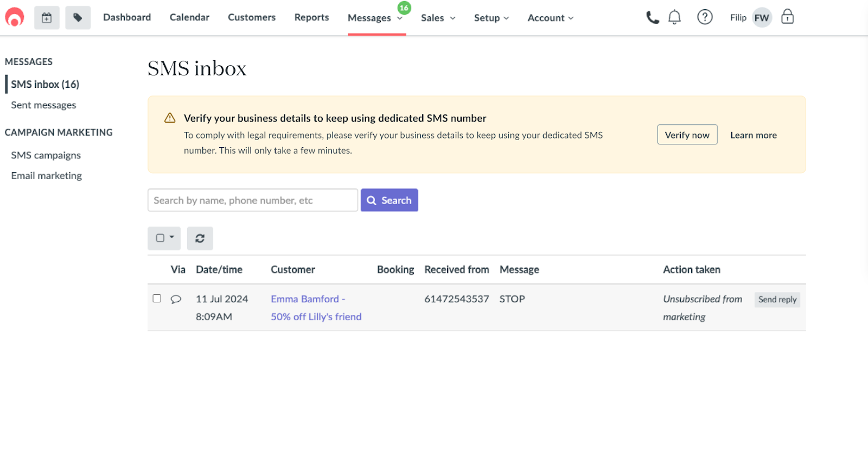Open the Emma Bamford customer link

tap(305, 299)
